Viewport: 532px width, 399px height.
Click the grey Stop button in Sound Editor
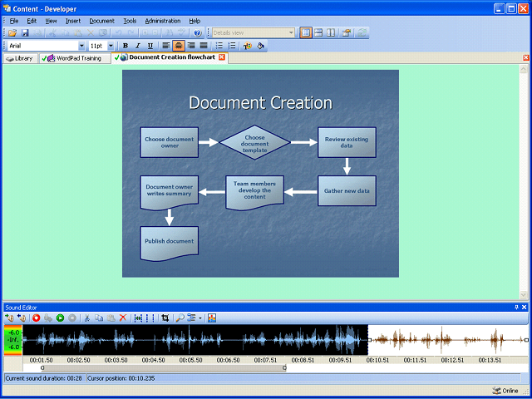(x=72, y=318)
